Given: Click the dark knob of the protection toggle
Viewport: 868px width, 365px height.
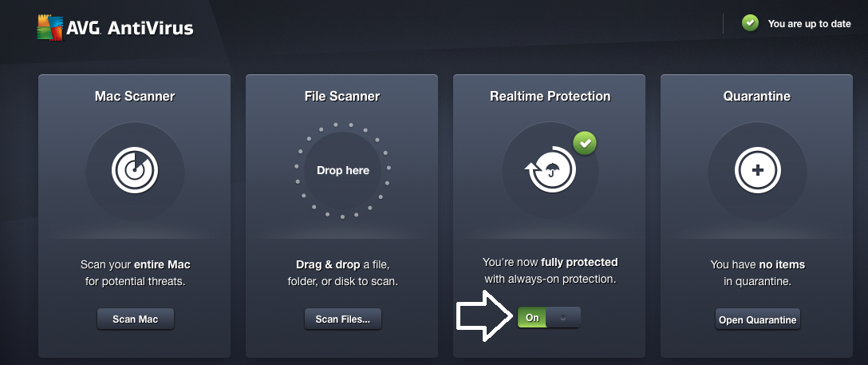Looking at the screenshot, I should 563,317.
